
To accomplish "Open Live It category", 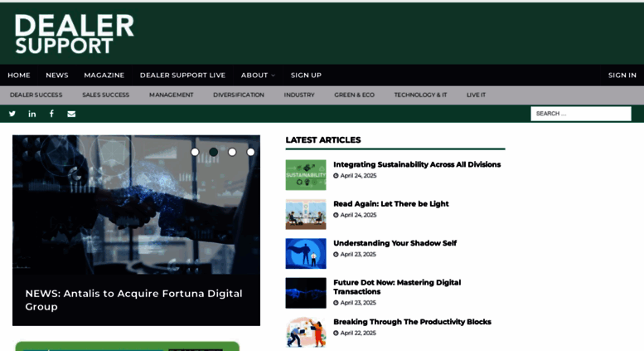I will [476, 95].
